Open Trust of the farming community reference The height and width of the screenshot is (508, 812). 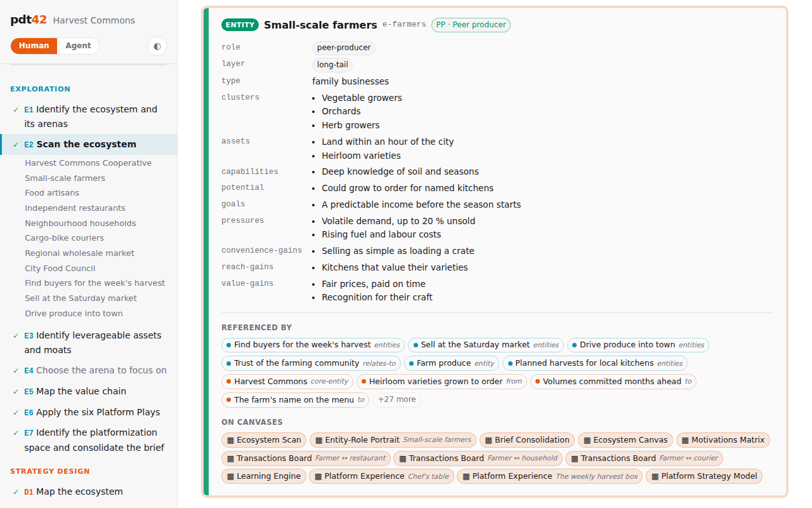click(310, 363)
